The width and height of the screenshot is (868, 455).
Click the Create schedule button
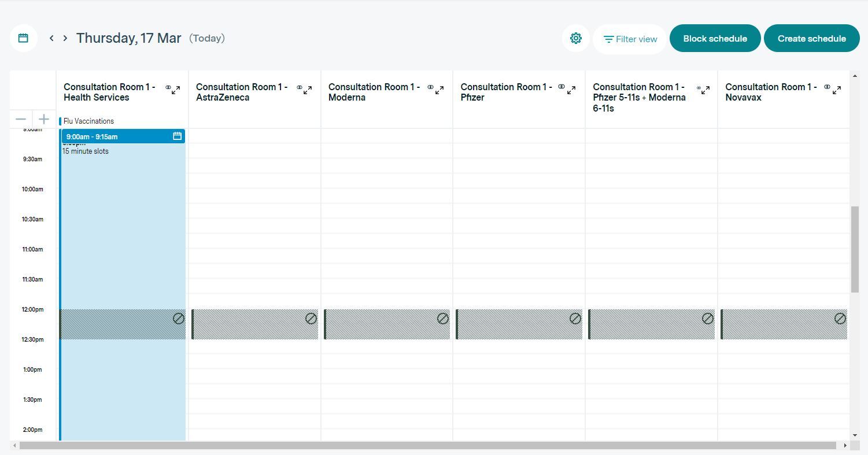pyautogui.click(x=811, y=39)
